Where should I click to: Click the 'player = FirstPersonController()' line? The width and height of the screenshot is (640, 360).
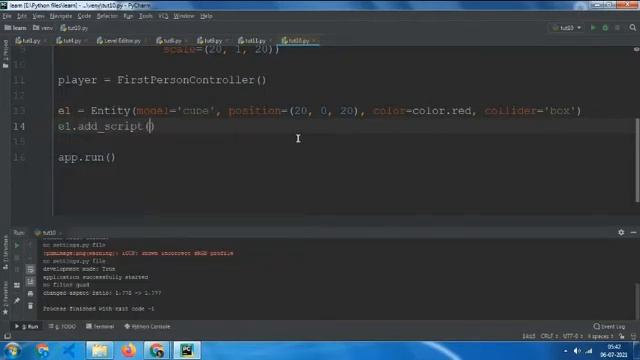(162, 80)
